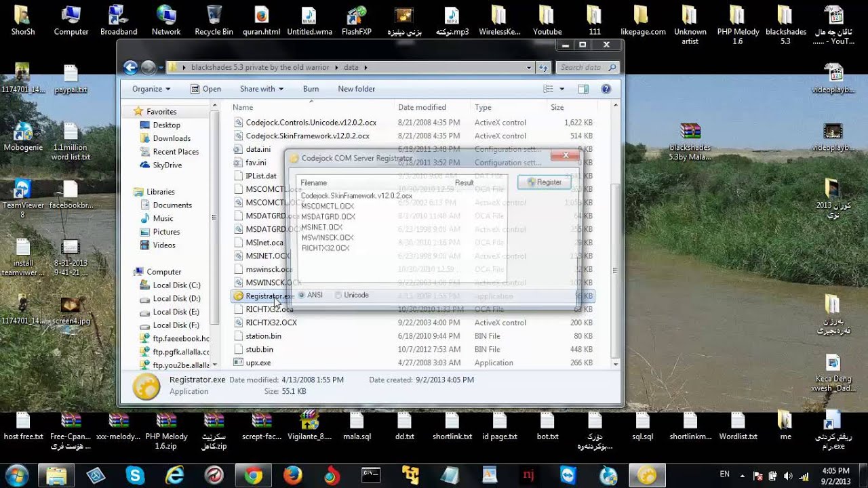Open Google Chrome from the taskbar
The width and height of the screenshot is (868, 488).
click(254, 475)
